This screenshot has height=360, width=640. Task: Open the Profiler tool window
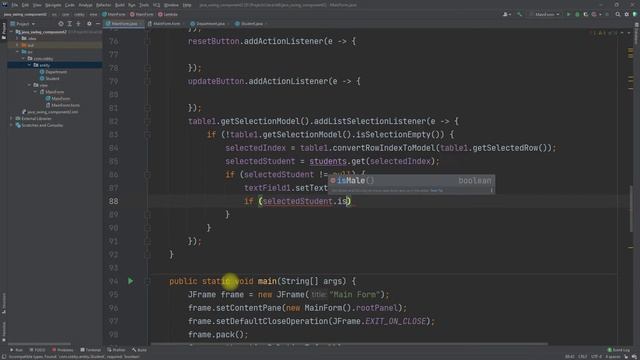click(116, 350)
